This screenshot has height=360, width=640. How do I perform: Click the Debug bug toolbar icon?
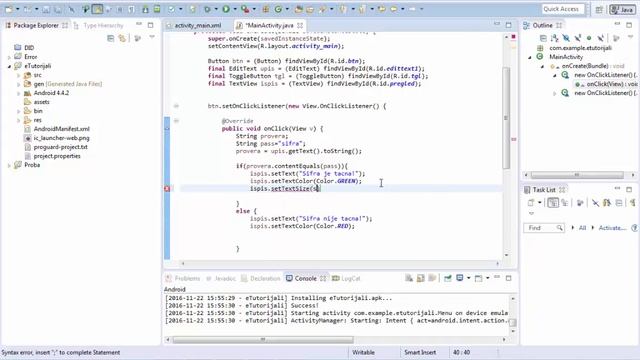tap(207, 9)
